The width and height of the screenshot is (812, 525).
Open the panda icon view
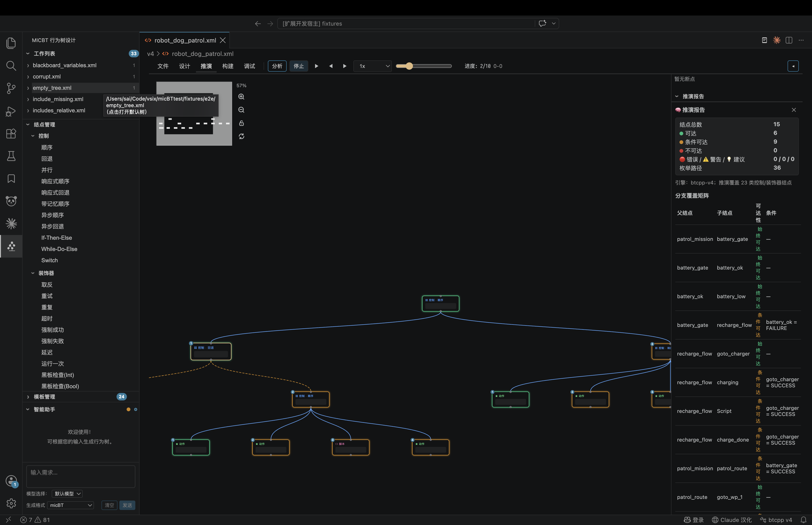pos(11,201)
